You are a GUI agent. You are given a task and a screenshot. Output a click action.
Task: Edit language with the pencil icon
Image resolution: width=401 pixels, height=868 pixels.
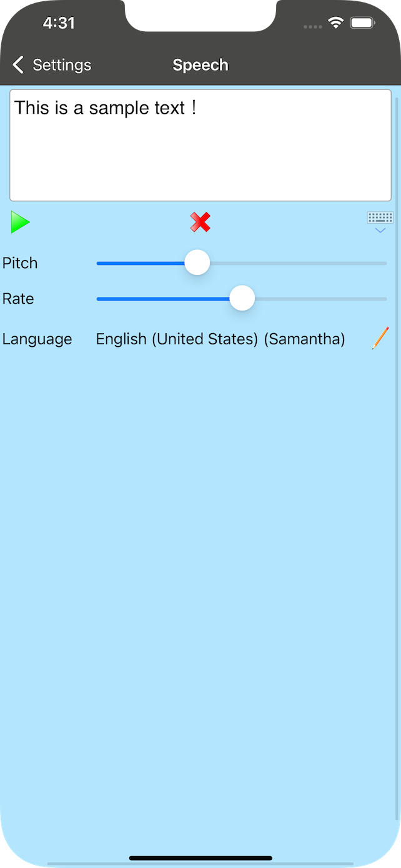[380, 338]
